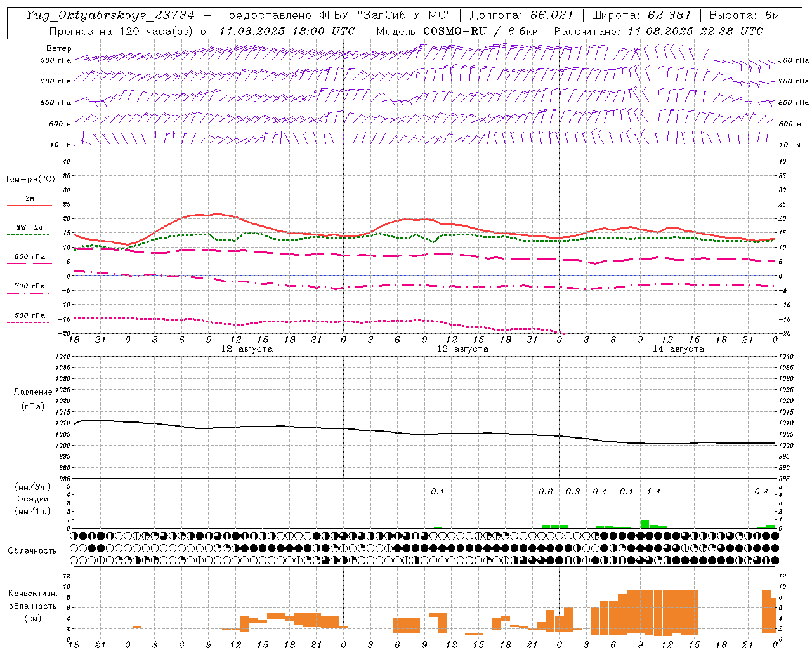Image resolution: width=812 pixels, height=650 pixels.
Task: Select the forecast start time 11.08.2025 18:00 UTC
Action: 287,31
